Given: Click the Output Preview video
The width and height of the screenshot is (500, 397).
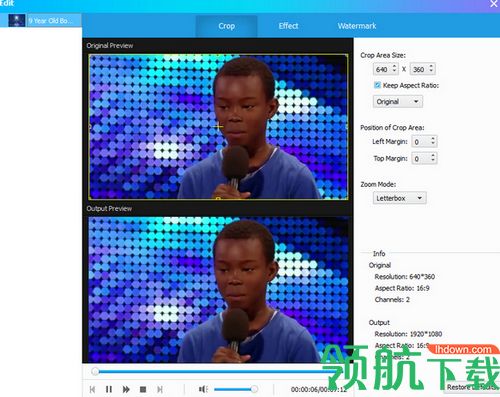Looking at the screenshot, I should (218, 289).
